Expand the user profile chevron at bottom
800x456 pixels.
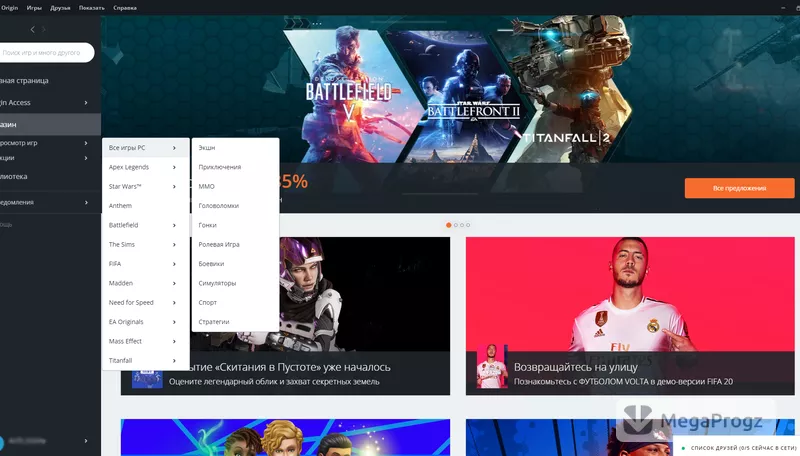[86, 441]
